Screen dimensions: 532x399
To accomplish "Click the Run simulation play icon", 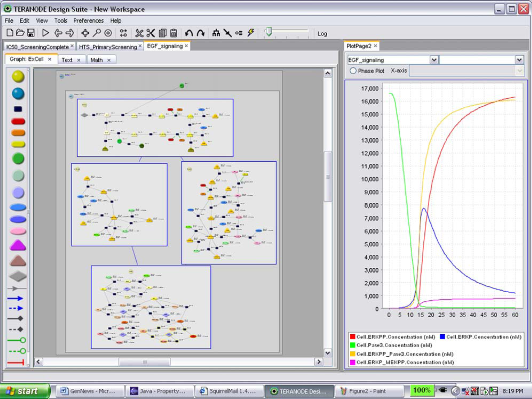I will point(45,33).
